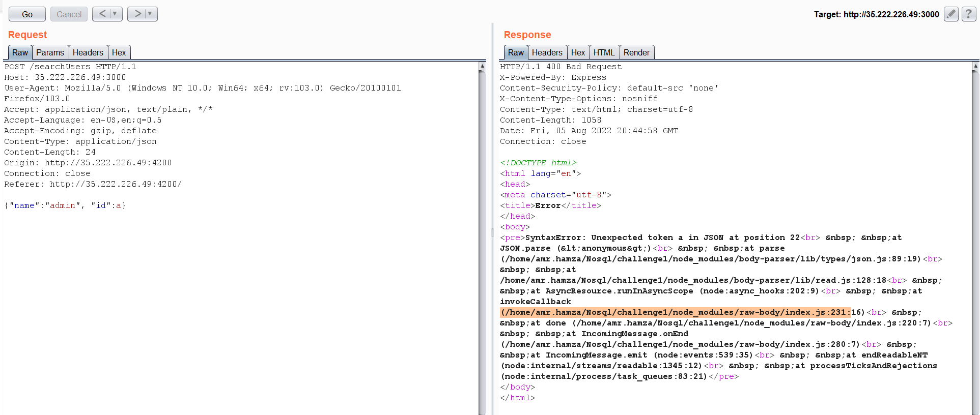Open help via the question mark icon
This screenshot has height=415, width=980.
(x=968, y=14)
